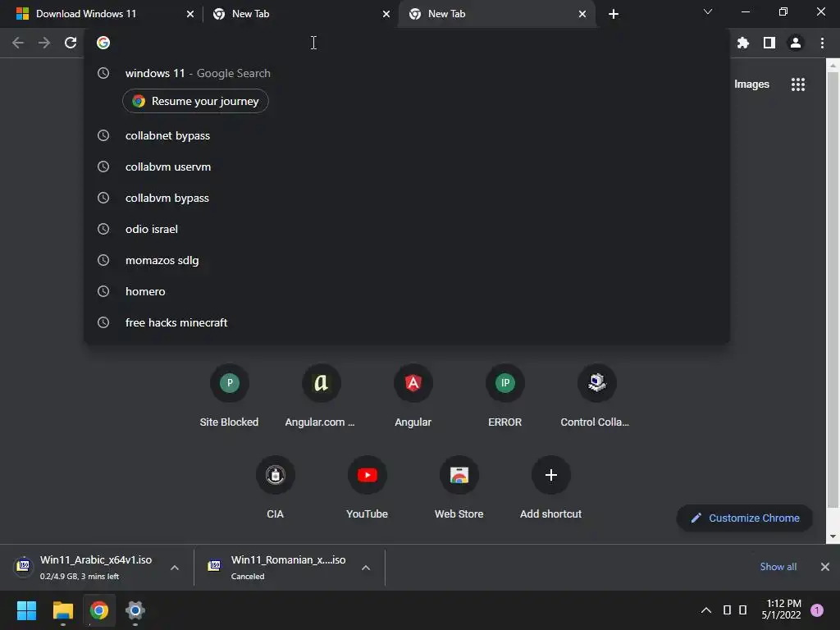840x630 pixels.
Task: Open the Extensions puzzle icon
Action: point(742,43)
